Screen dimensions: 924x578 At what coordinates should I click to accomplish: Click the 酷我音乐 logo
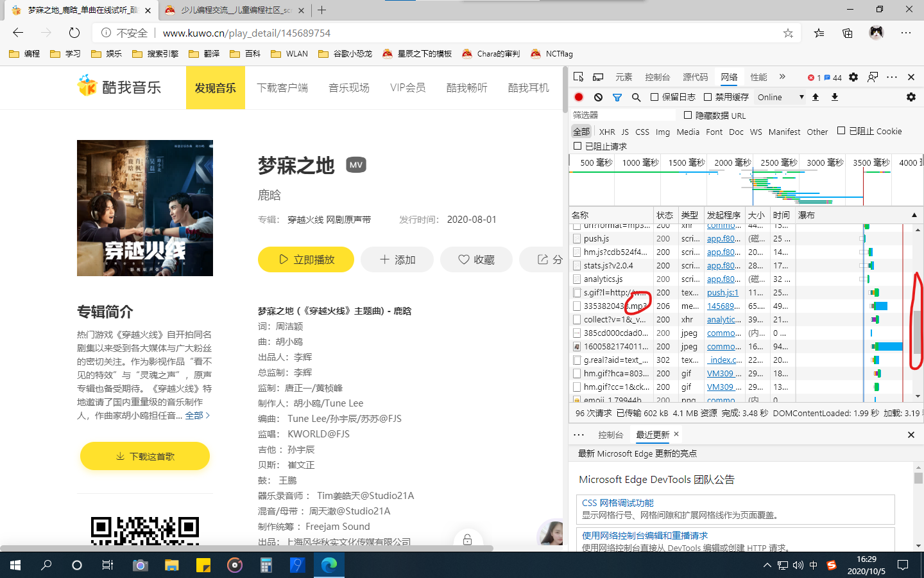[x=119, y=86]
